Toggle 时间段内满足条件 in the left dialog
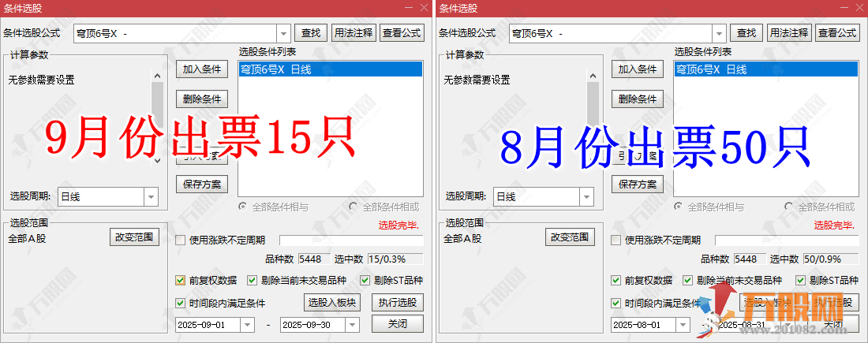 coord(181,303)
